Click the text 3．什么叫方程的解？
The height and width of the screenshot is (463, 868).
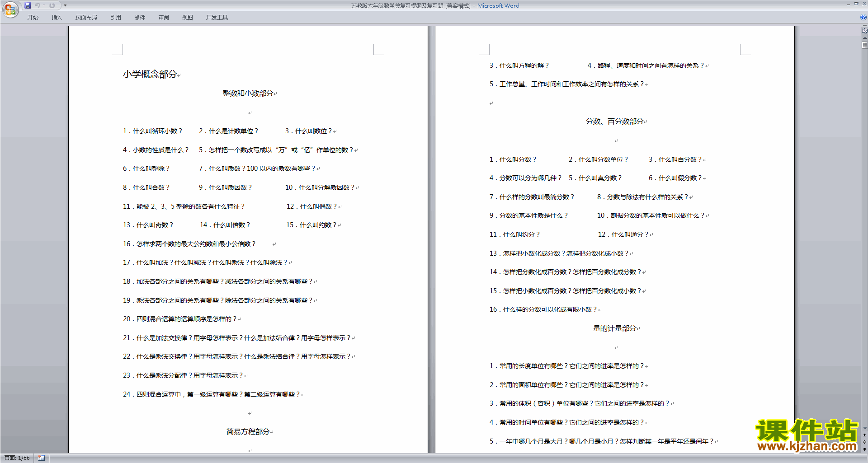[519, 65]
